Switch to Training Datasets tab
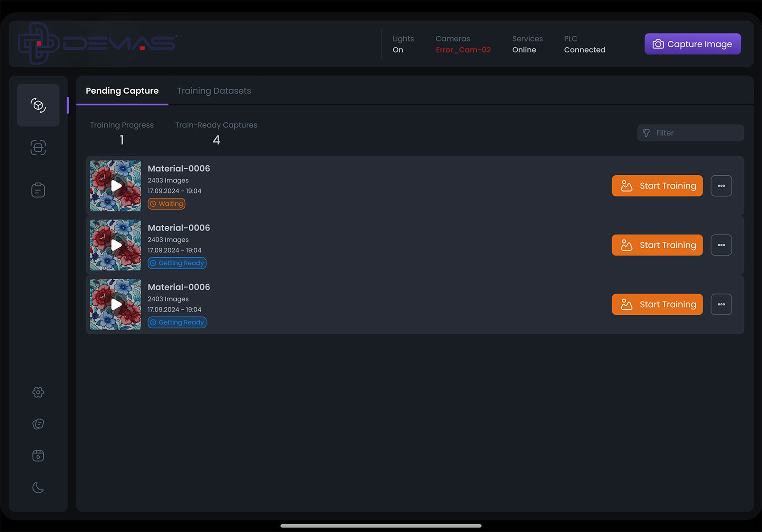The height and width of the screenshot is (532, 762). pyautogui.click(x=214, y=91)
